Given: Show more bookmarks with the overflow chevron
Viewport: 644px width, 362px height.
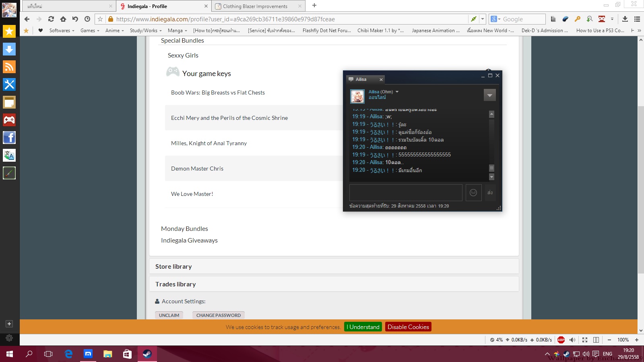Looking at the screenshot, I should click(x=639, y=31).
